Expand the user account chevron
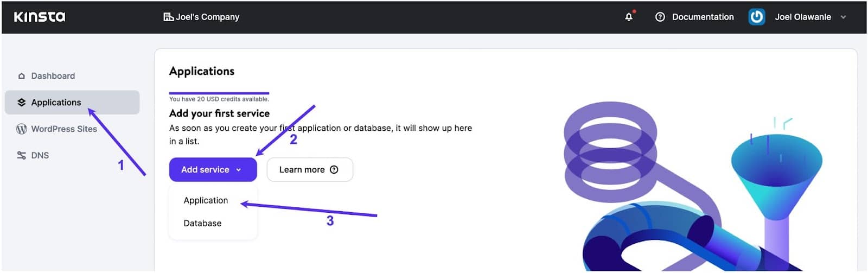 click(843, 17)
